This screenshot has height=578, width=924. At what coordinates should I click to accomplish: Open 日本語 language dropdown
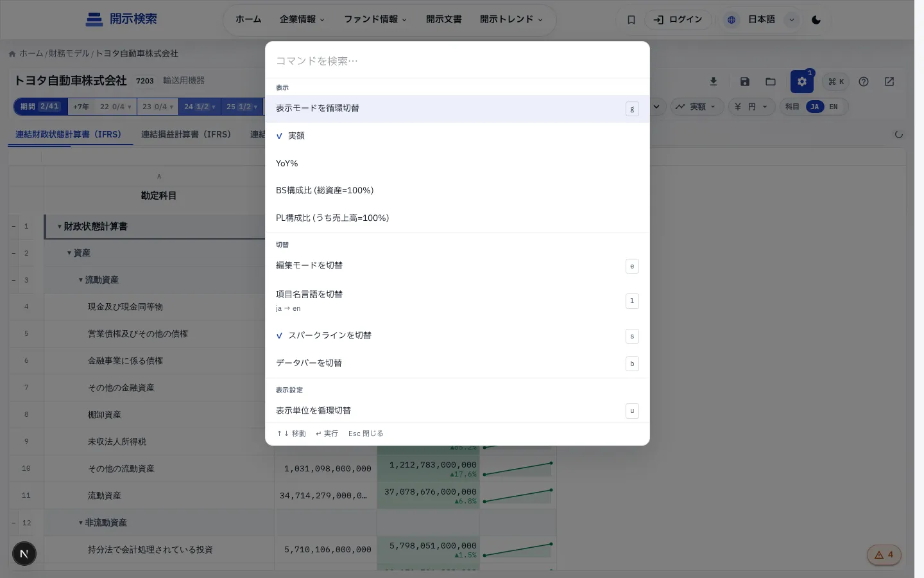(x=762, y=20)
